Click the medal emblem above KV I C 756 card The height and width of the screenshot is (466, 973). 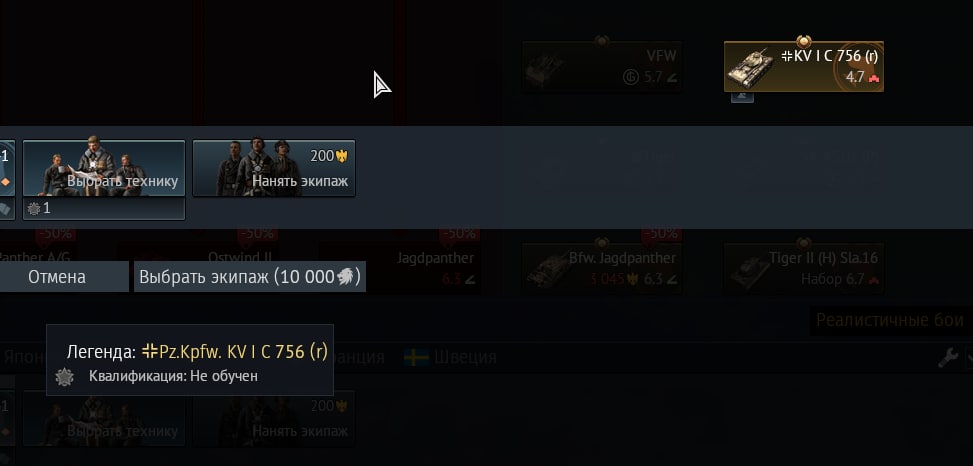[804, 42]
